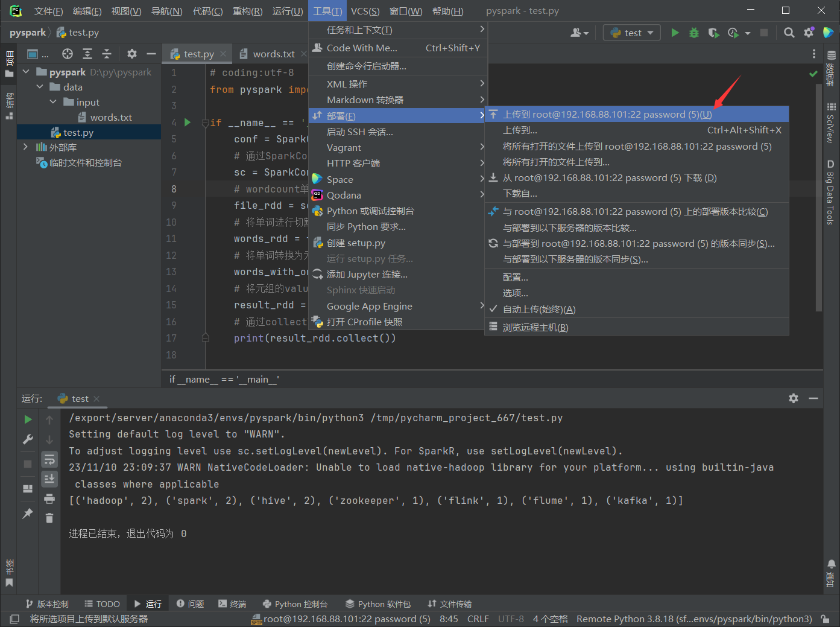Toggle soft-wrap in run console
The height and width of the screenshot is (627, 840).
click(x=49, y=459)
